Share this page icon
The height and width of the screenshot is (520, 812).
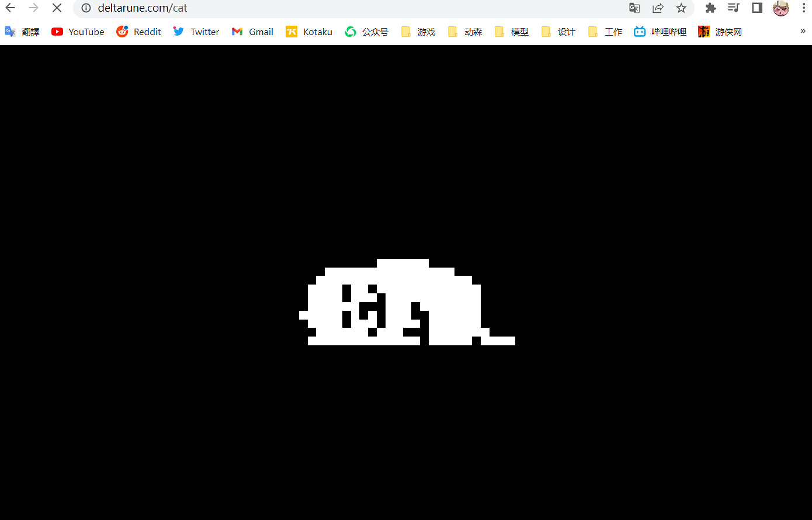coord(658,8)
